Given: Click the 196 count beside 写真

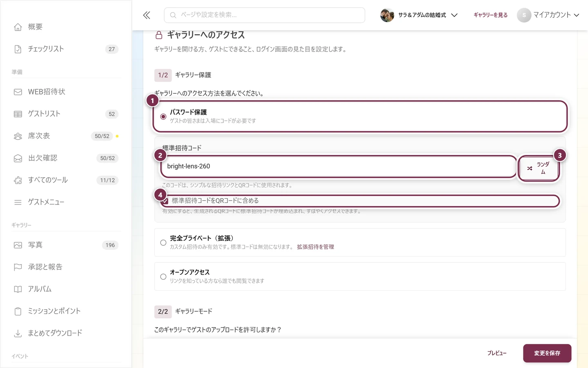Looking at the screenshot, I should (x=110, y=245).
